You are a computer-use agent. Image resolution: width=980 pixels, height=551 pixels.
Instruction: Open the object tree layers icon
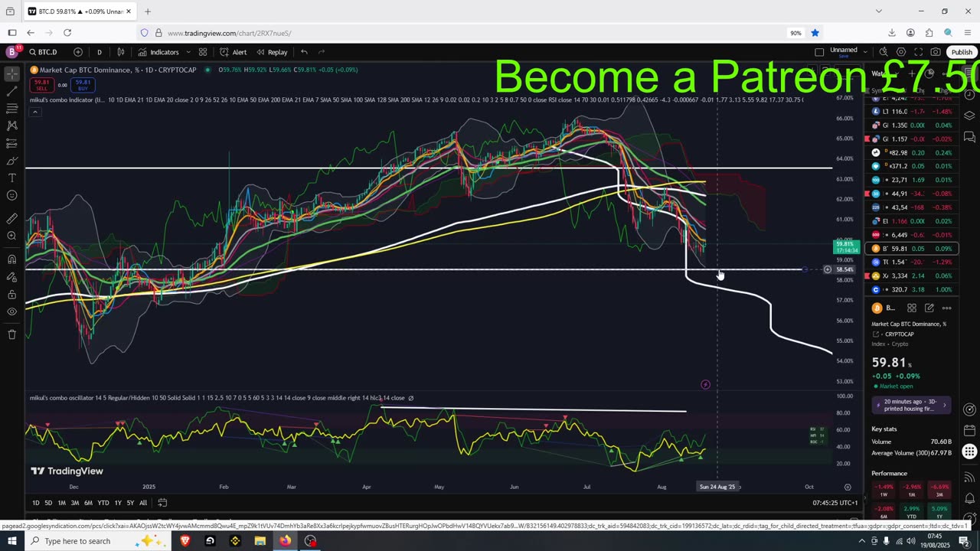click(x=969, y=116)
